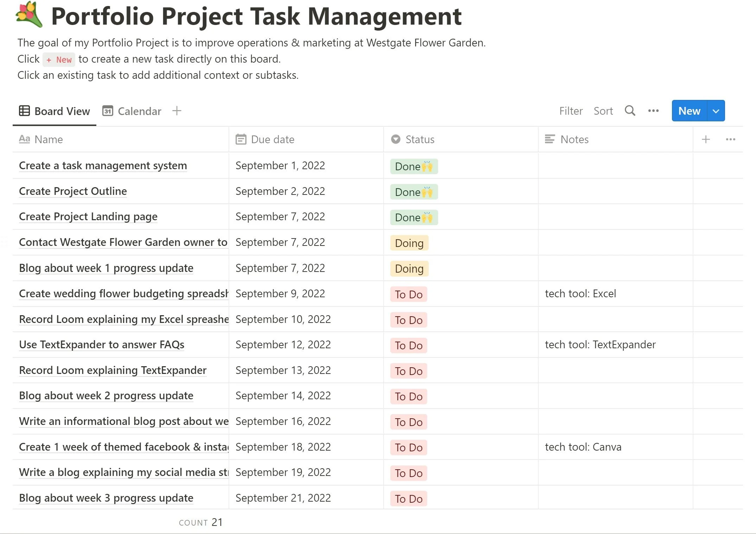Open the view options three-dot menu
756x534 pixels.
point(653,111)
